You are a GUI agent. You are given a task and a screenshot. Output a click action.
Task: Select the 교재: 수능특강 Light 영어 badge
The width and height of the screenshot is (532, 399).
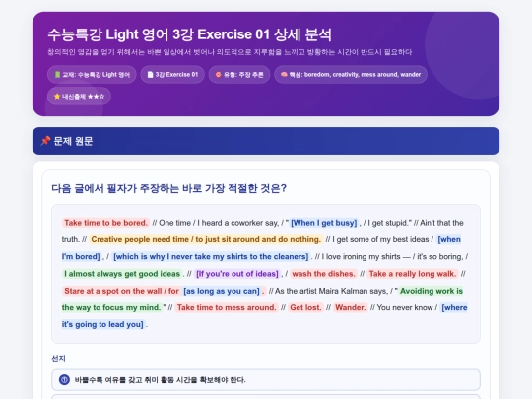tap(92, 75)
